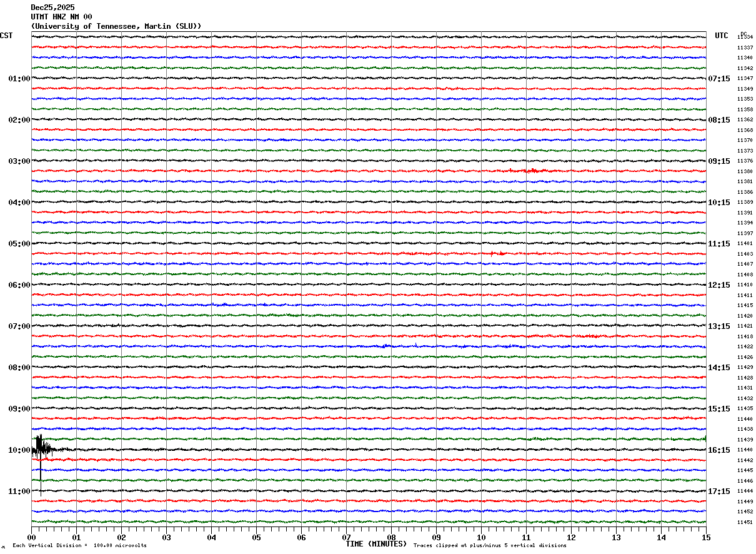Click the DC value 11389
This screenshot has width=756, height=554.
(x=745, y=203)
